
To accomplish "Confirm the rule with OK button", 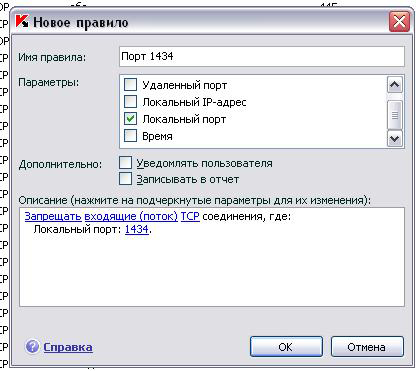I will click(x=286, y=347).
